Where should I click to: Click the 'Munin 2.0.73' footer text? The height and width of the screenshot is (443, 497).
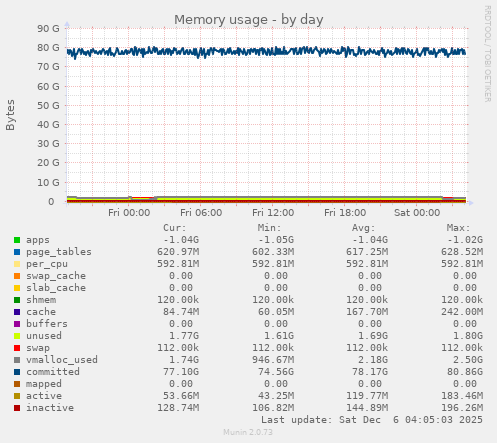point(248,432)
